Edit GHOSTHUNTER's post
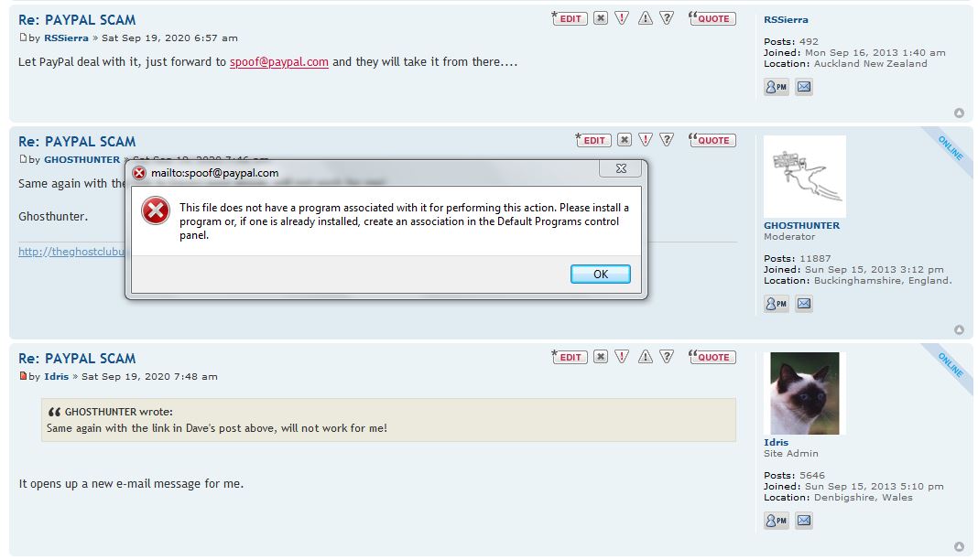The image size is (978, 560). (x=593, y=140)
